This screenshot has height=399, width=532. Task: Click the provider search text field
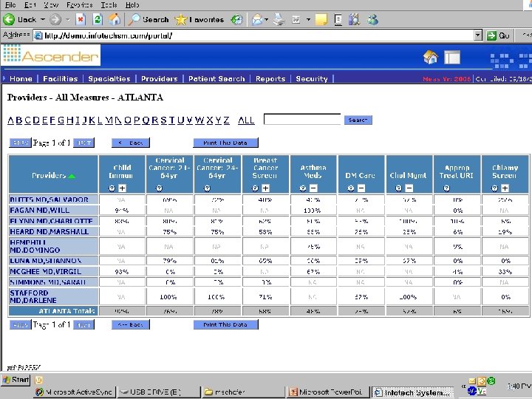(x=302, y=120)
